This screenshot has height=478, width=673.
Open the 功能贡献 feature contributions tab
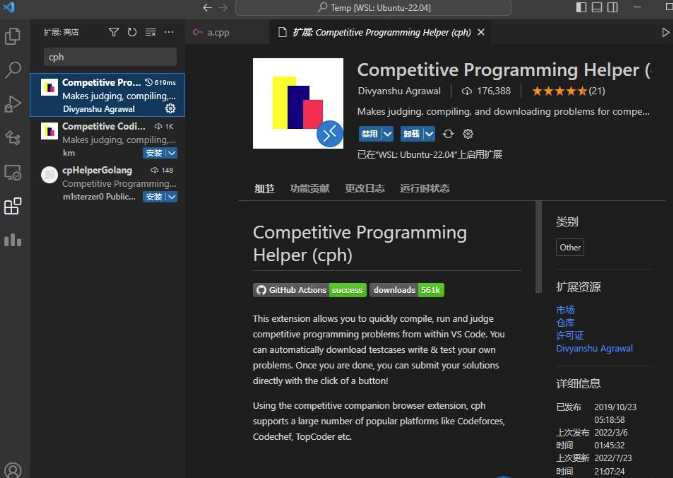click(309, 188)
